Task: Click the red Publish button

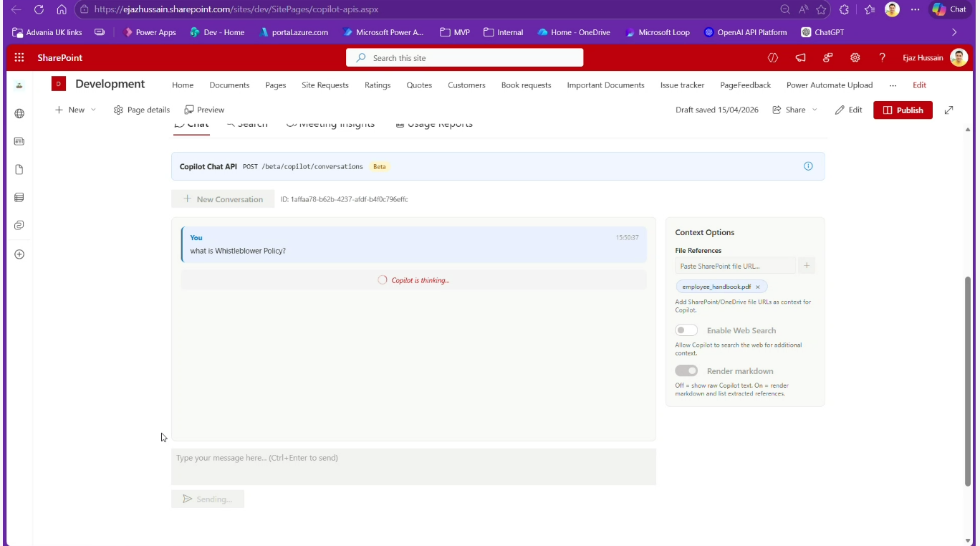Action: [x=903, y=110]
